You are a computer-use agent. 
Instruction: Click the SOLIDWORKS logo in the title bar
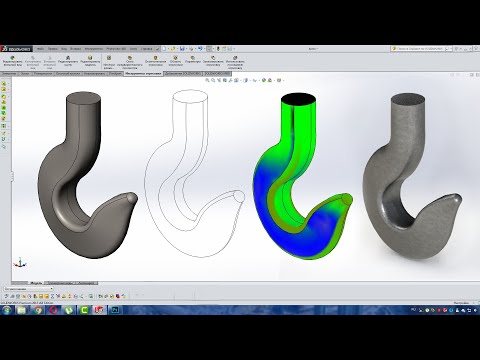click(x=16, y=49)
